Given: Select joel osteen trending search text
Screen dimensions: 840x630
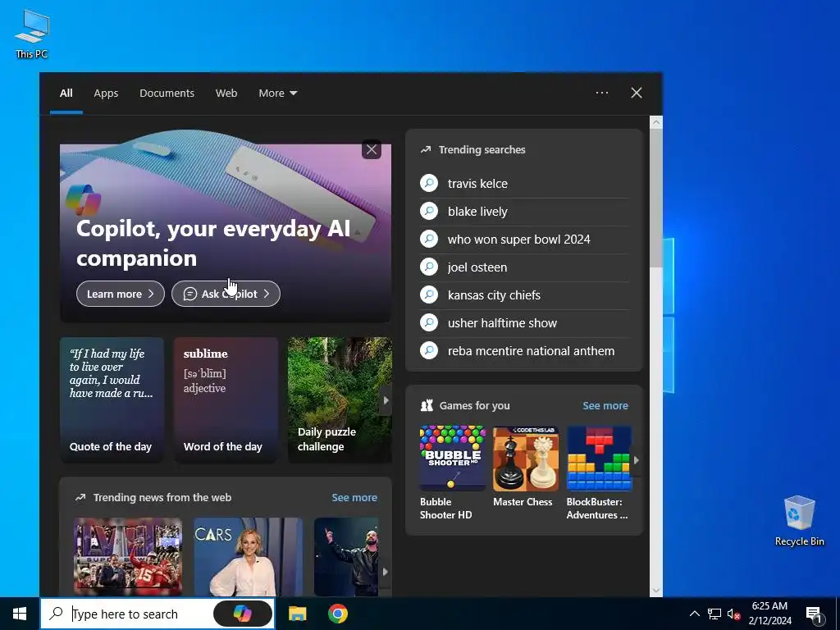Looking at the screenshot, I should (x=477, y=267).
